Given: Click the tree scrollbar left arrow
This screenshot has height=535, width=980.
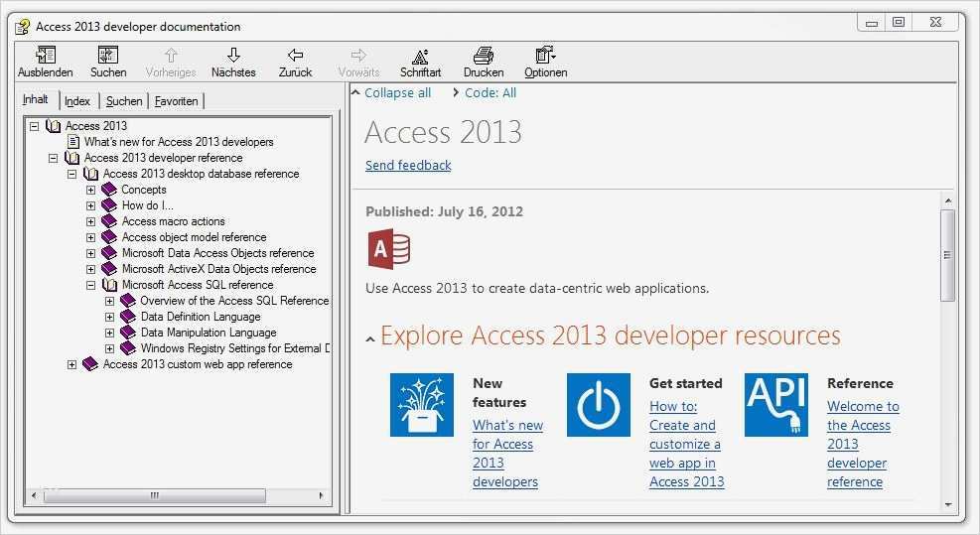Looking at the screenshot, I should click(34, 495).
